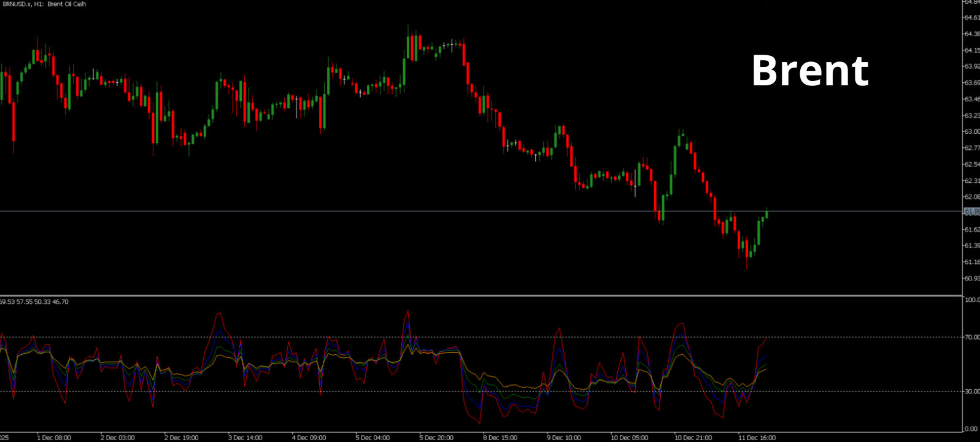Click the 70.00 indicator level label

click(x=972, y=337)
